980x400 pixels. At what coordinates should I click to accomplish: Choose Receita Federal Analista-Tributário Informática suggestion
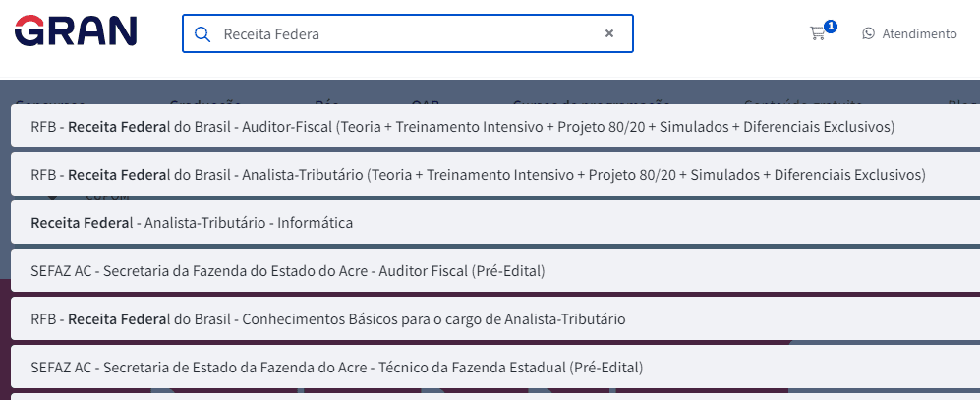[x=495, y=222]
